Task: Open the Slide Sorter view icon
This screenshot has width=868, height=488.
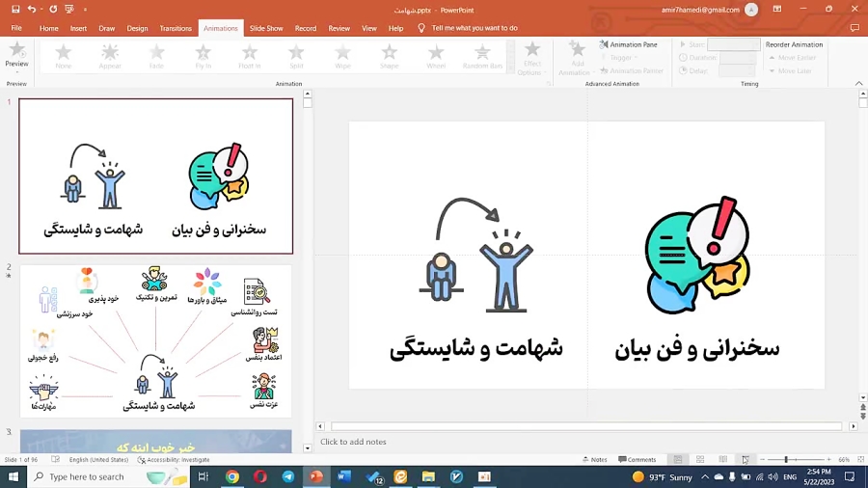Action: 700,460
